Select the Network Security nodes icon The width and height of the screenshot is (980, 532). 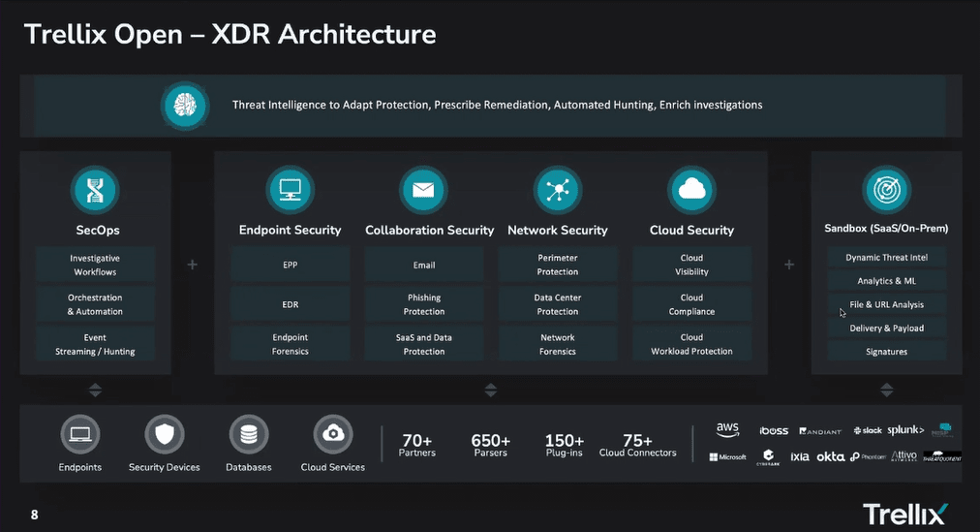click(558, 190)
